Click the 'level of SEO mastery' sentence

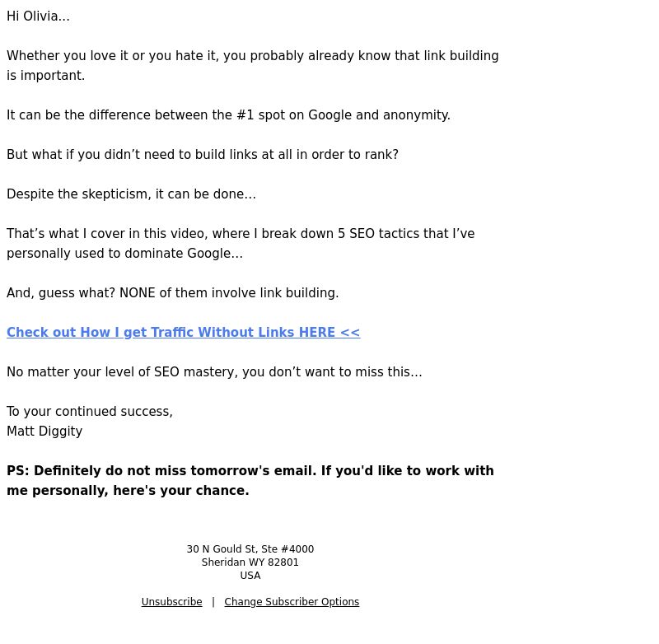(214, 371)
